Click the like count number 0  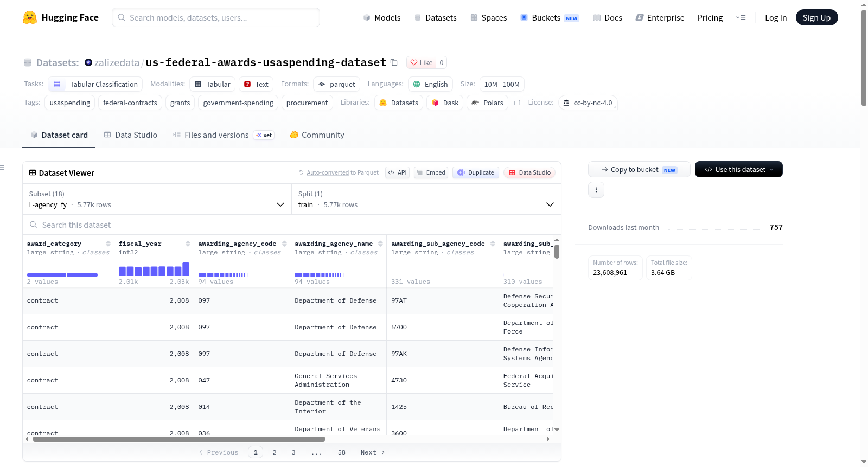[442, 62]
